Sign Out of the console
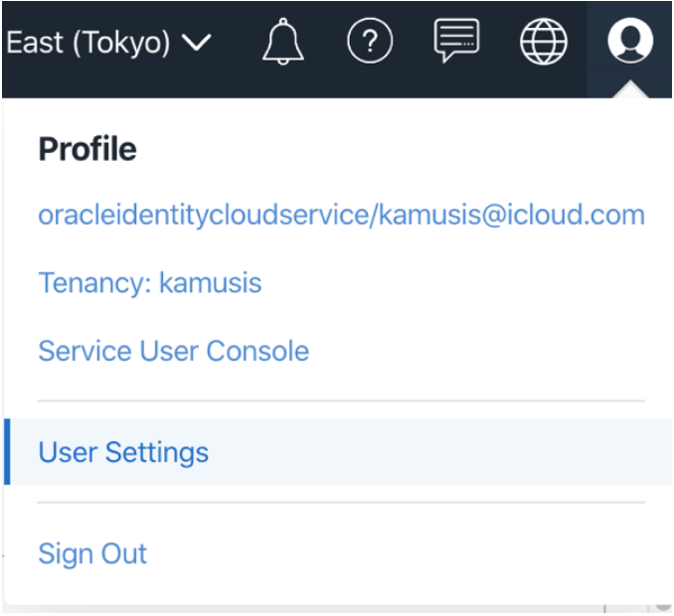The height and width of the screenshot is (616, 674). pos(92,553)
